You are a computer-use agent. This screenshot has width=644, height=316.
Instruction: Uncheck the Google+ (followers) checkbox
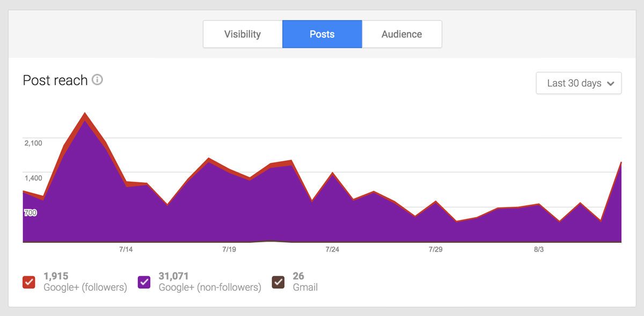(29, 282)
